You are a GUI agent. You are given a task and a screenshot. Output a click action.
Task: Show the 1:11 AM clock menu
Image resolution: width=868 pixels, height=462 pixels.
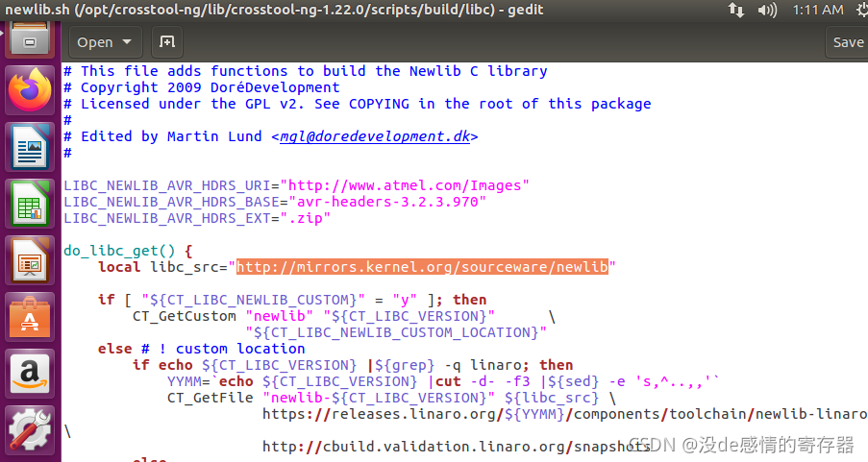(x=818, y=10)
